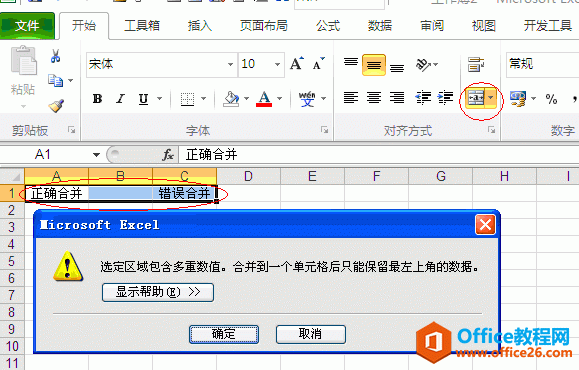Viewport: 579px width, 370px height.
Task: Switch to the 开始 Home tab
Action: pos(84,25)
